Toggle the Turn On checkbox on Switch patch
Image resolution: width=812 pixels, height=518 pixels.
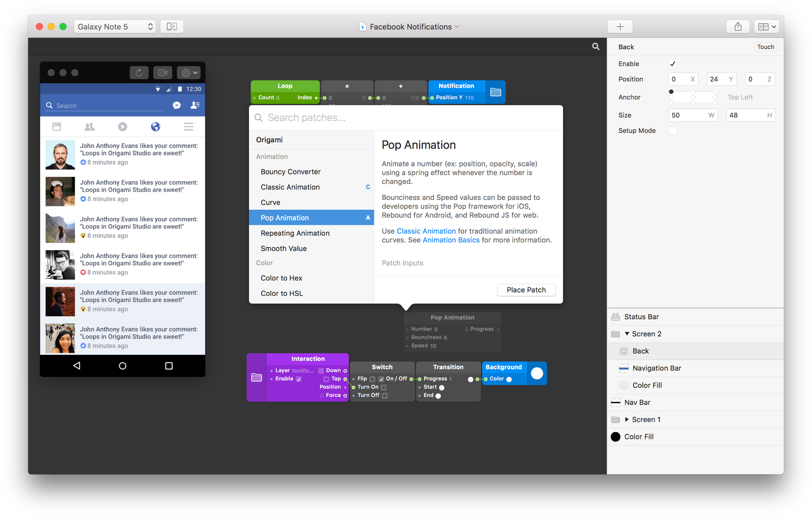pyautogui.click(x=383, y=387)
